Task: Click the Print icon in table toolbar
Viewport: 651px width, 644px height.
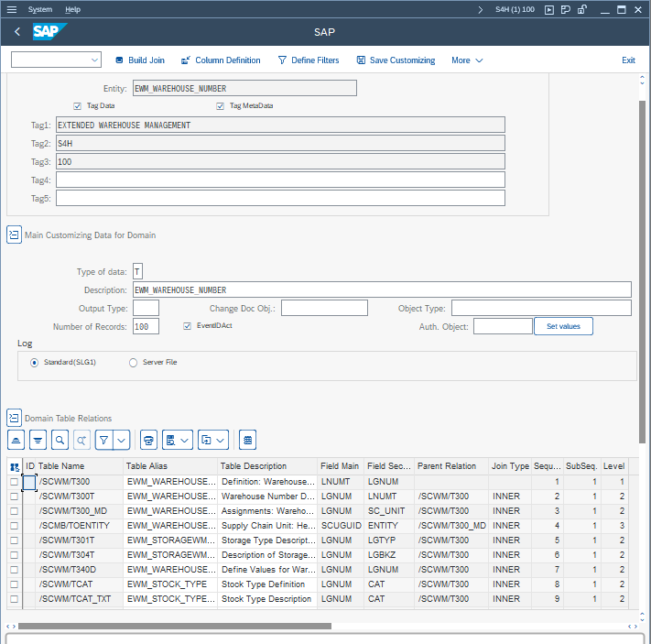Action: point(147,440)
